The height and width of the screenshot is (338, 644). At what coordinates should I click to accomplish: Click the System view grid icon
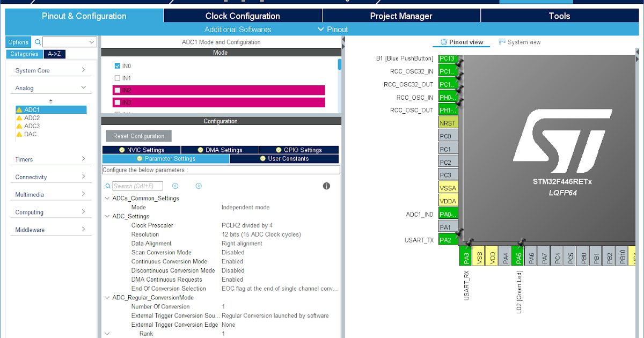tap(502, 42)
